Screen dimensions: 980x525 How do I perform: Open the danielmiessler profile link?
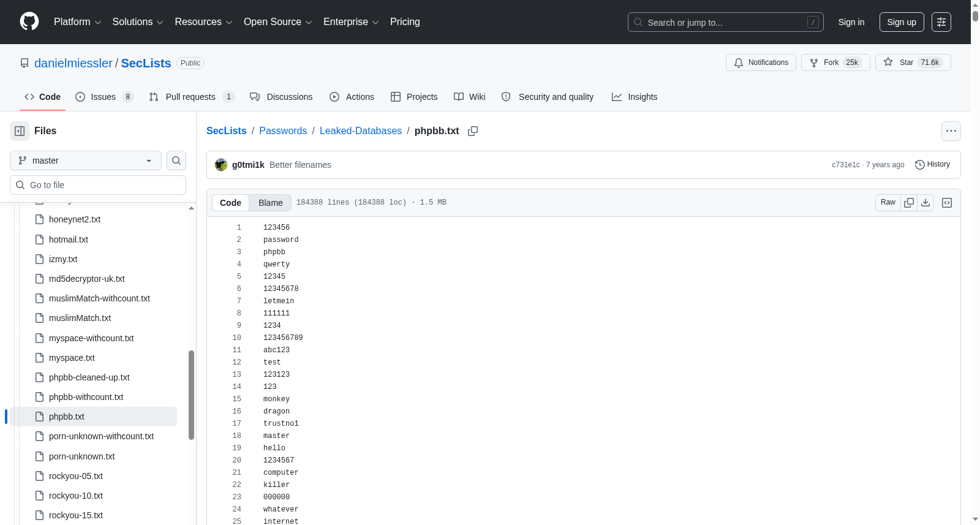[73, 63]
